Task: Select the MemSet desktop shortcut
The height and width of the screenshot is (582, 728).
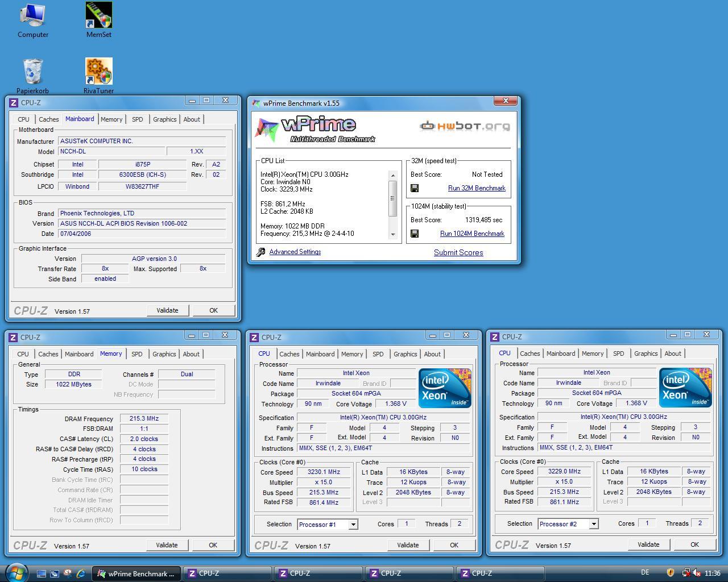Action: click(99, 20)
